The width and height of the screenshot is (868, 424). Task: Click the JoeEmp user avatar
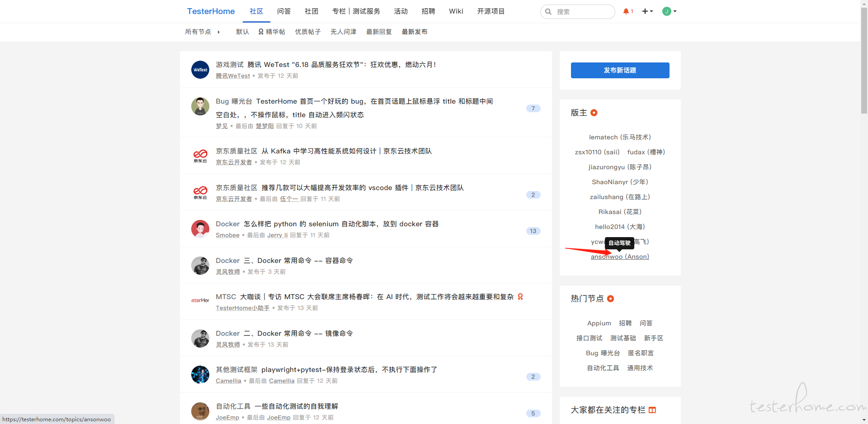(x=200, y=411)
